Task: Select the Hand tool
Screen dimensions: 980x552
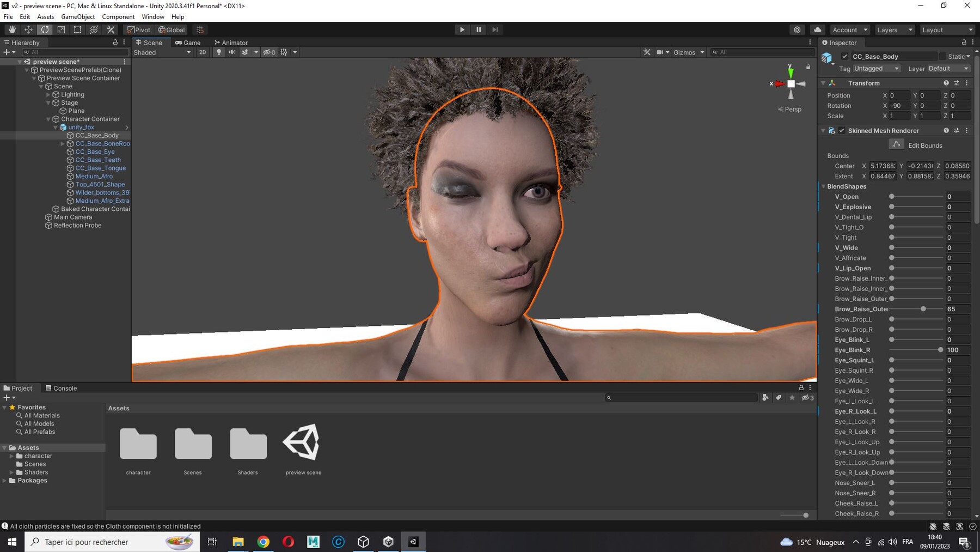Action: click(x=12, y=30)
